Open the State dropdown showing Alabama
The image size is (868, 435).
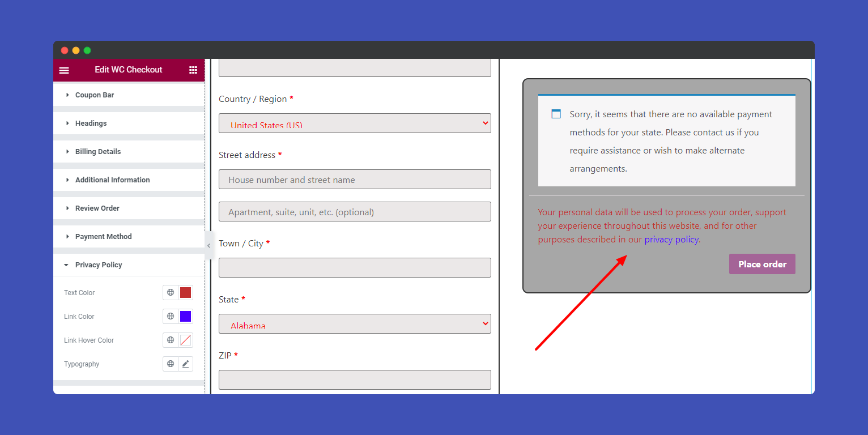(355, 324)
